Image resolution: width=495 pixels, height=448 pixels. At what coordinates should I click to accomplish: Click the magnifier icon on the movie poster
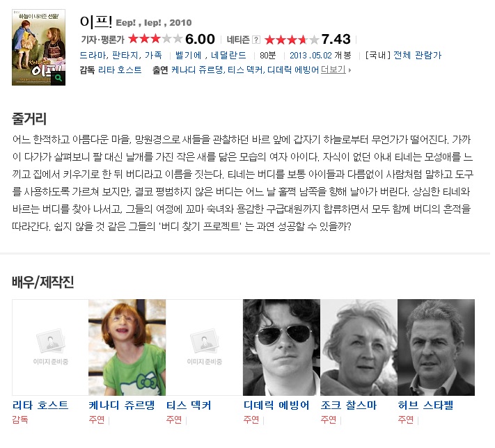click(x=58, y=78)
